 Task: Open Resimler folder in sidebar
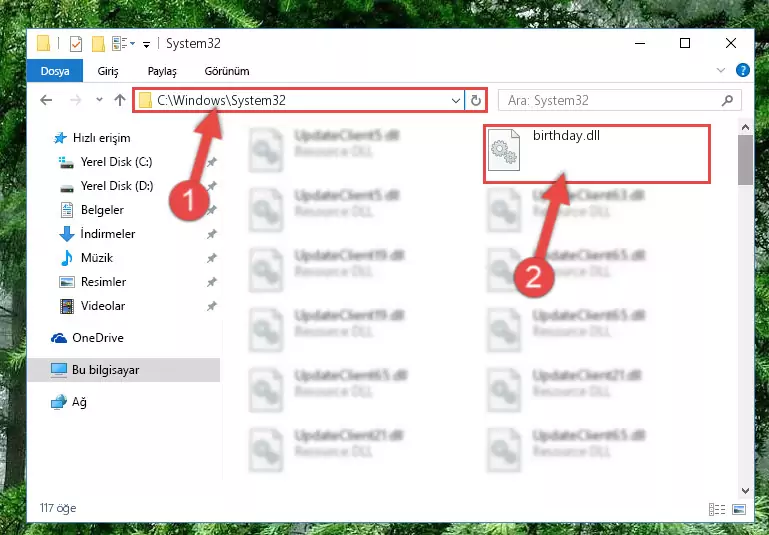[x=93, y=282]
